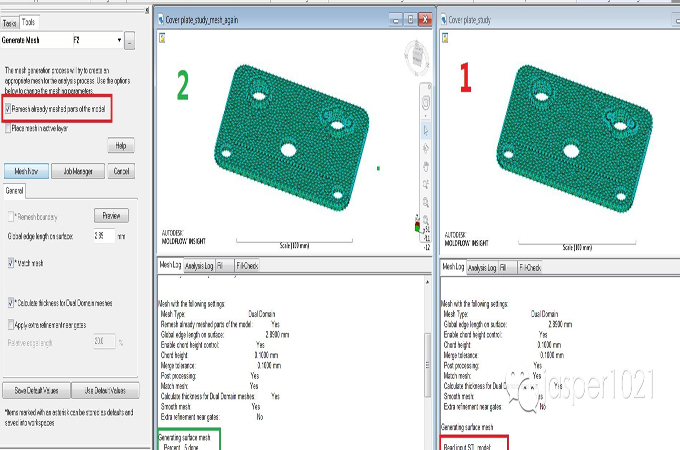Open Analysis Log tab in Cover plate_study window

point(482,268)
